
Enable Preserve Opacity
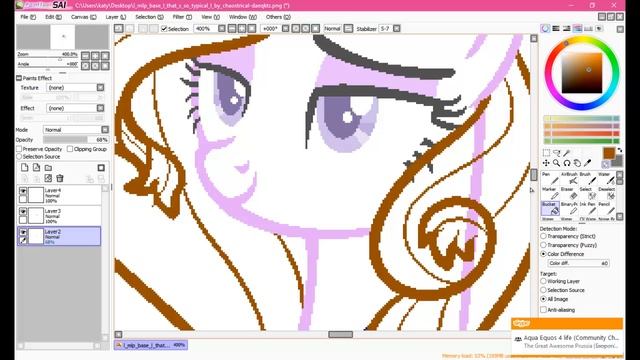click(19, 149)
